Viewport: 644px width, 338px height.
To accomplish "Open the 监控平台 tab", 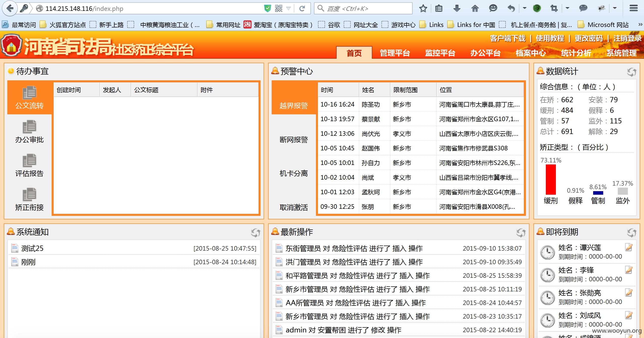I will (440, 53).
